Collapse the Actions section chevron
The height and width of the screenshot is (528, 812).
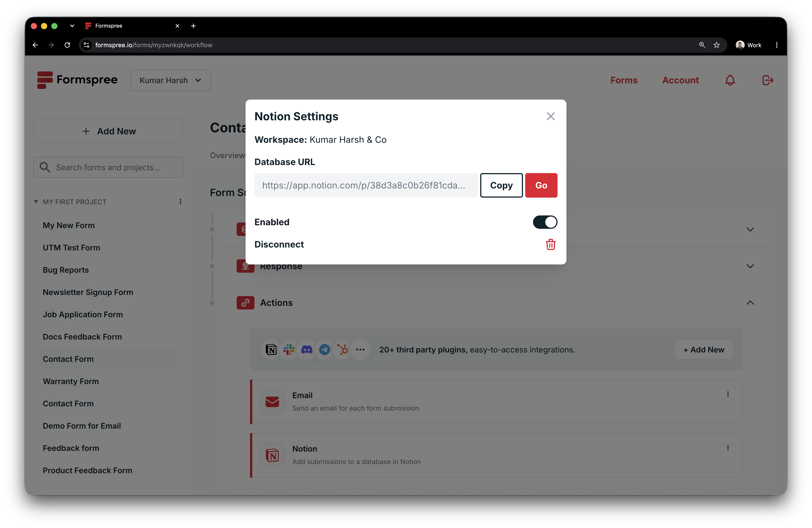750,303
